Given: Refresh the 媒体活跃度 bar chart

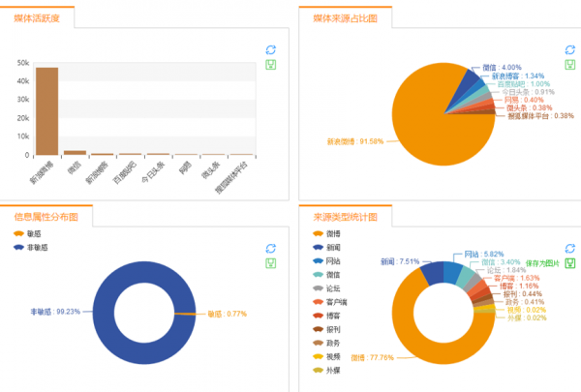Looking at the screenshot, I should click(x=270, y=49).
